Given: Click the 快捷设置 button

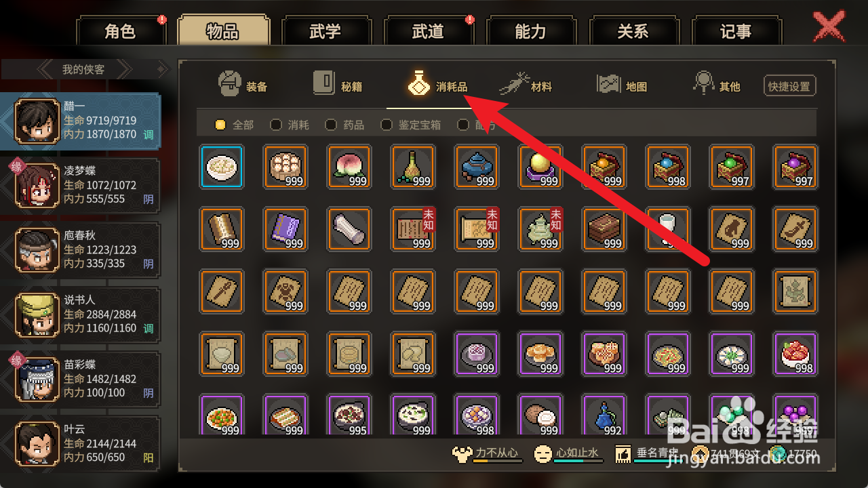Looking at the screenshot, I should pyautogui.click(x=789, y=86).
